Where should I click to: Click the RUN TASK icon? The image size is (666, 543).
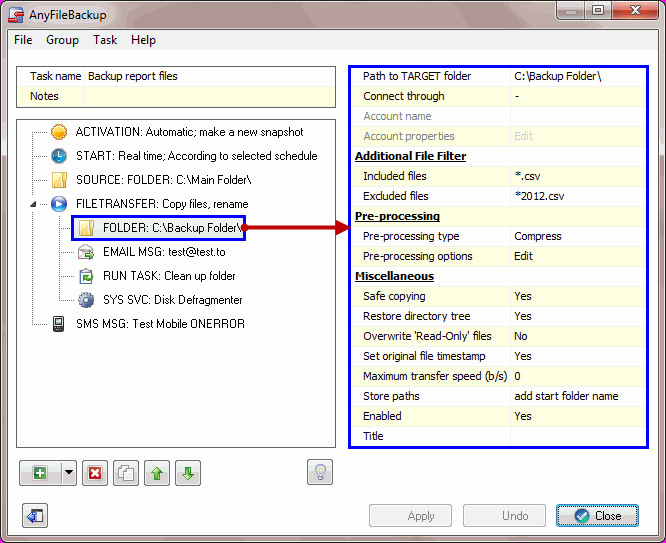(x=86, y=276)
